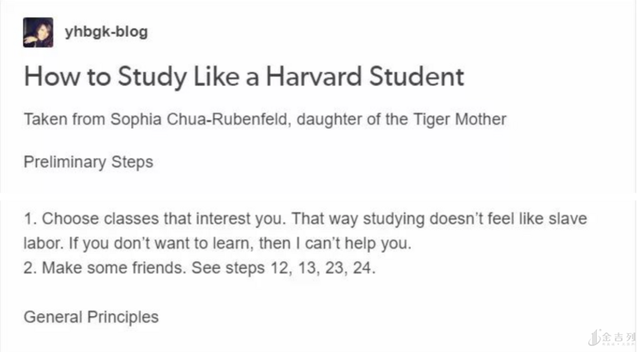Click the Chinese watermark text beside the logo

tap(620, 337)
